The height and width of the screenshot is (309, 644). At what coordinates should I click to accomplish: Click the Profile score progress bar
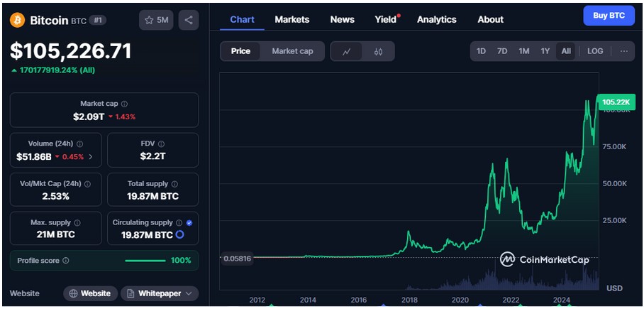[x=145, y=261]
